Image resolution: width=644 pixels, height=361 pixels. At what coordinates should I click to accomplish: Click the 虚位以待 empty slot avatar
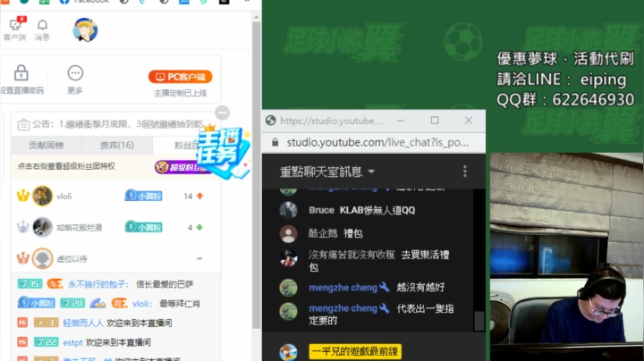(43, 258)
